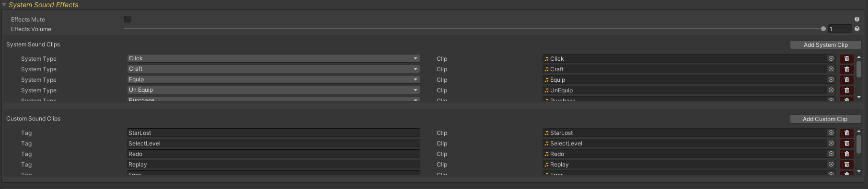Open the Craft system type dropdown

[x=273, y=69]
